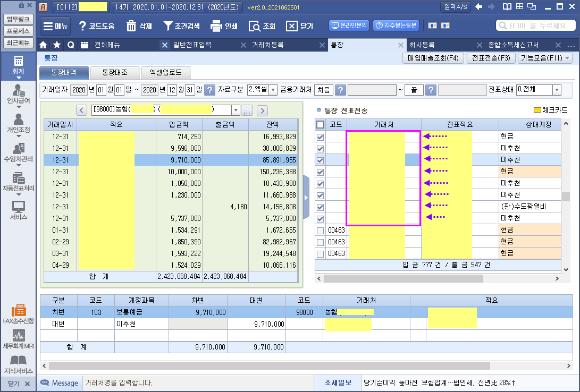Click the yellow 체크카드 legend swatch
Screen dimensions: 580x392
point(537,110)
